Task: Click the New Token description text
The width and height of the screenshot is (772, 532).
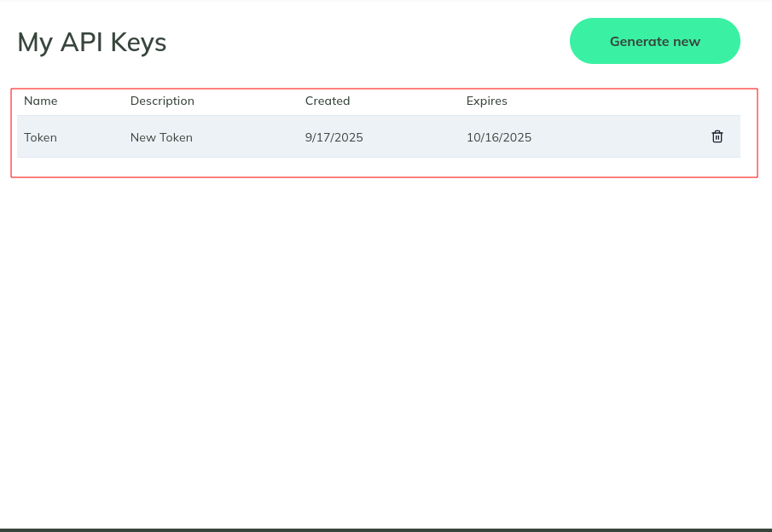Action: [x=161, y=136]
